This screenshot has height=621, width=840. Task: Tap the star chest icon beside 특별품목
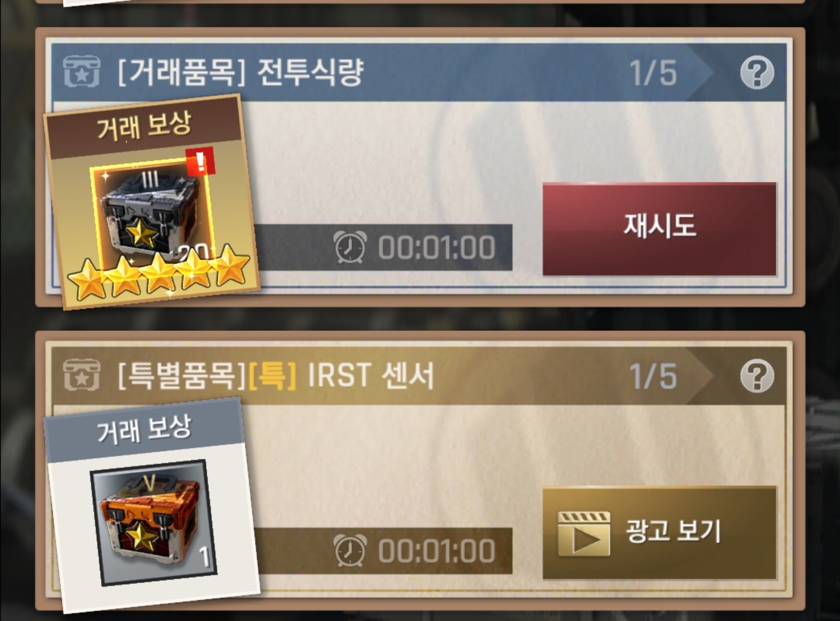[82, 375]
